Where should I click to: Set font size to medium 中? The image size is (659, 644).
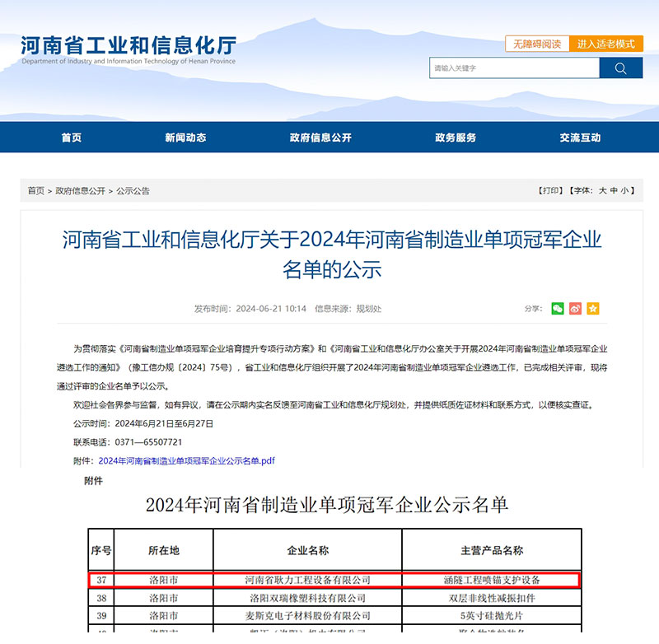tap(613, 190)
